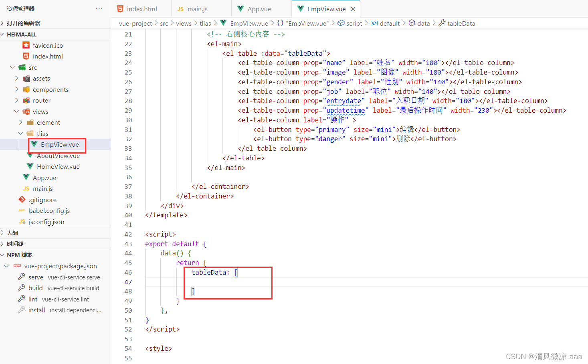The height and width of the screenshot is (364, 588).
Task: Click the views folder icon
Action: click(26, 111)
